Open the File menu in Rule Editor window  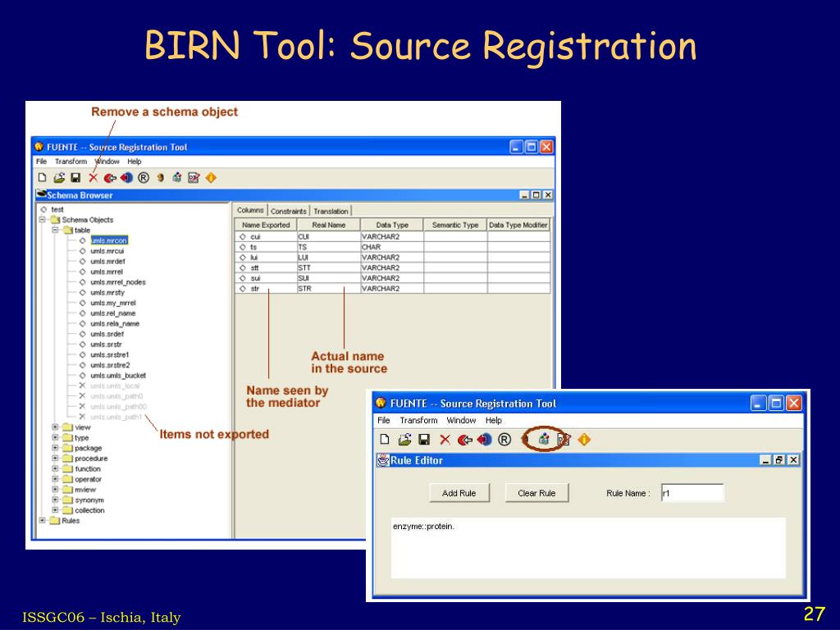click(384, 421)
